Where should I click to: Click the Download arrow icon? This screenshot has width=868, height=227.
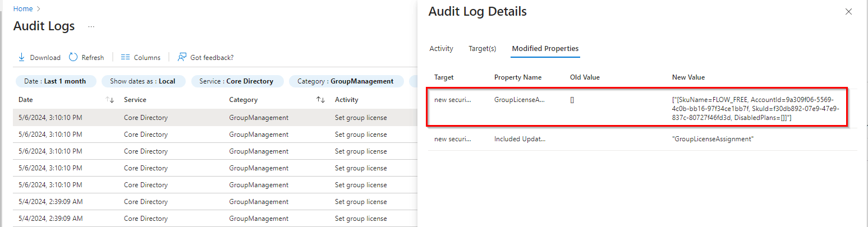coord(21,57)
